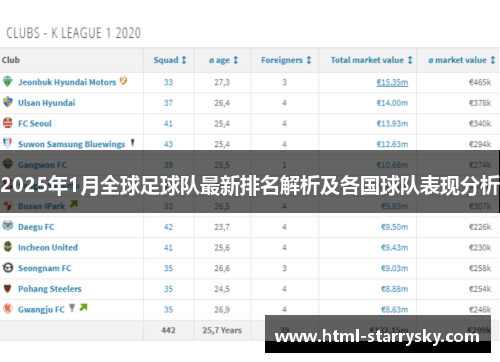Sort by Total market value header
Screen dimensions: 500x362
click(372, 60)
